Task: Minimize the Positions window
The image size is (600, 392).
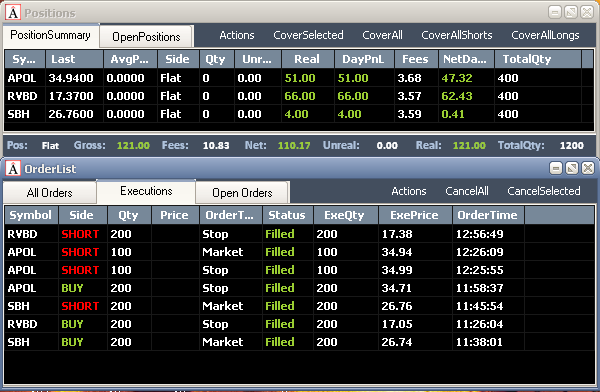Action: pyautogui.click(x=554, y=13)
